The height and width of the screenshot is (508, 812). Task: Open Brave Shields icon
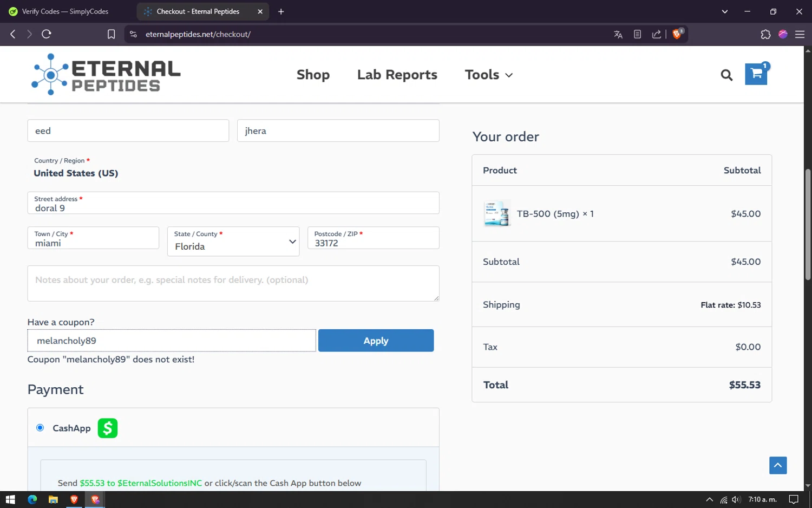click(x=677, y=34)
